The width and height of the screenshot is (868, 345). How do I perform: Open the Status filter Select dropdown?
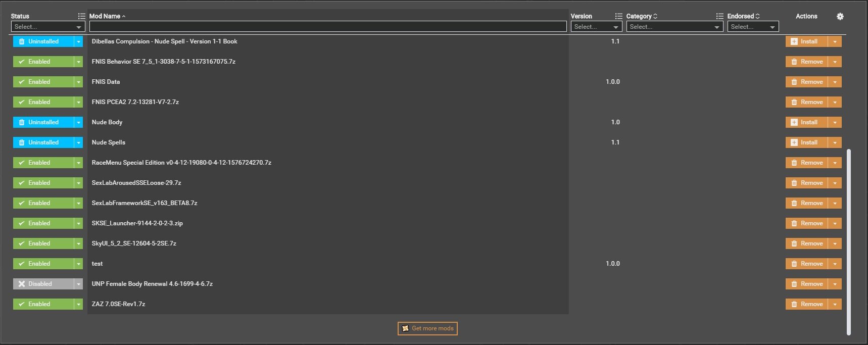(x=48, y=27)
